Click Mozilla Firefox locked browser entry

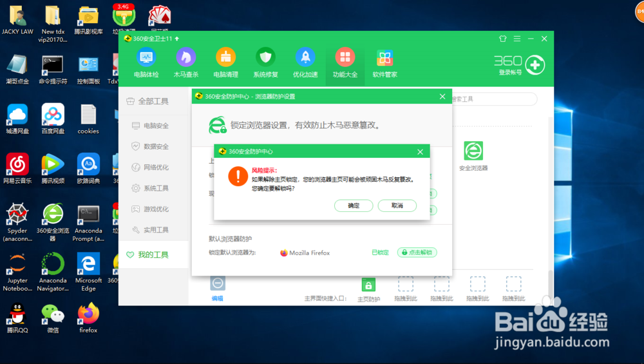(x=305, y=253)
